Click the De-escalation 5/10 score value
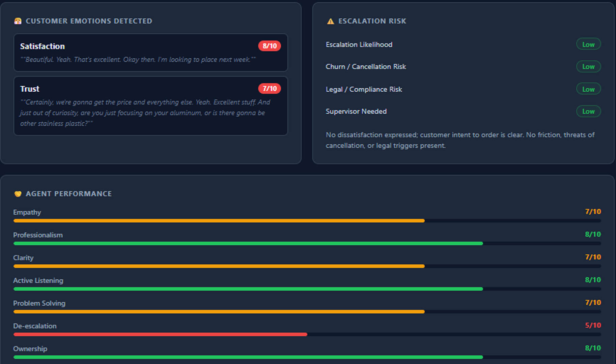The image size is (616, 364). tap(593, 325)
